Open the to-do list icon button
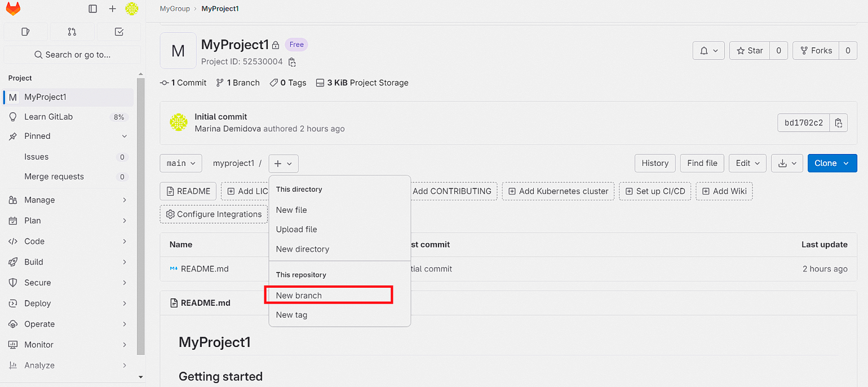The width and height of the screenshot is (868, 387). coord(119,32)
